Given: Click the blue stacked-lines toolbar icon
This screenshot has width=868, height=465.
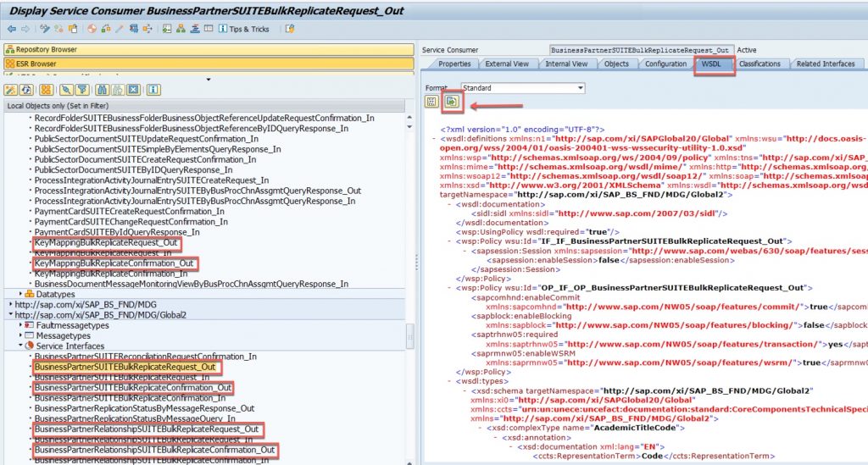Looking at the screenshot, I should tap(195, 29).
